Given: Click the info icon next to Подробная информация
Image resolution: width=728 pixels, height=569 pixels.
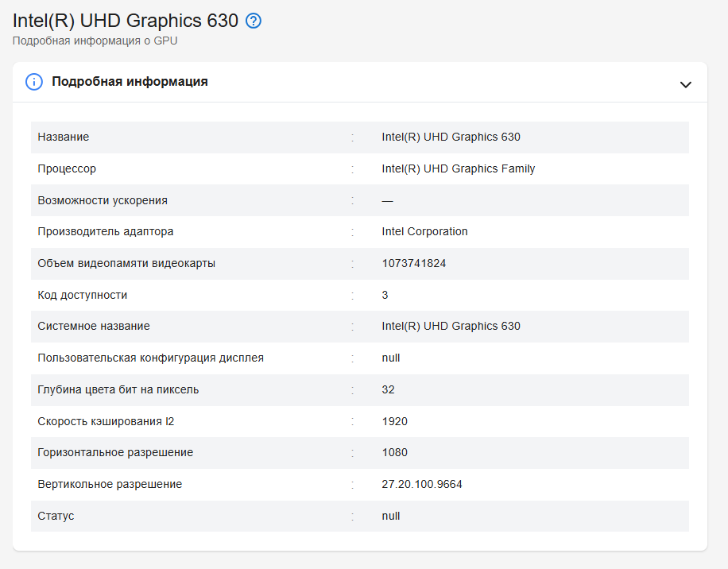Looking at the screenshot, I should (x=34, y=82).
